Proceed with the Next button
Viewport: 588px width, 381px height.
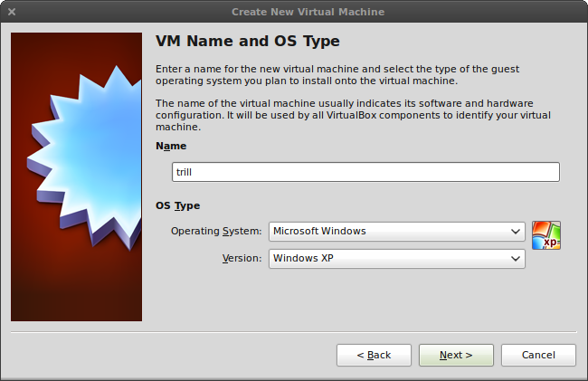point(456,355)
